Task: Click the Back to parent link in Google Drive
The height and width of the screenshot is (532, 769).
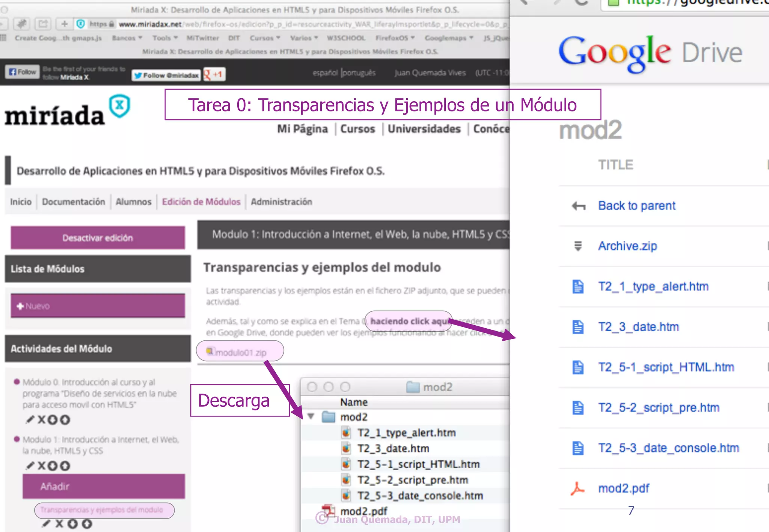Action: [x=636, y=206]
